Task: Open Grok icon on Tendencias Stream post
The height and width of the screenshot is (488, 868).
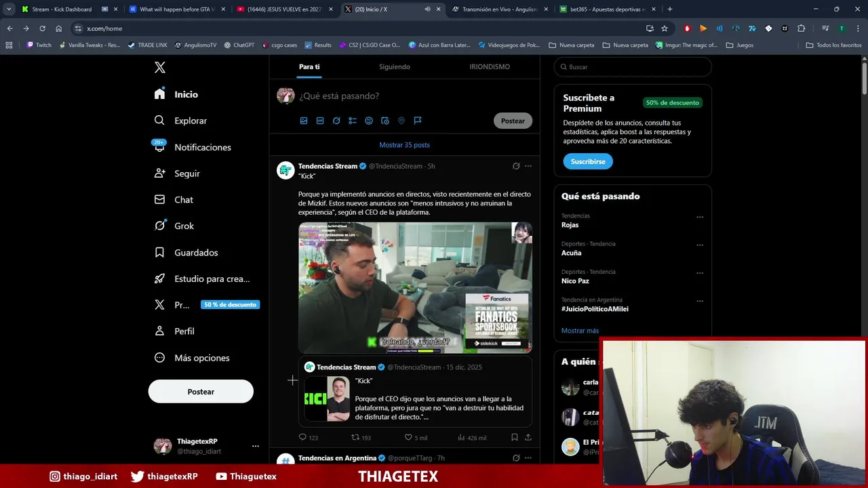Action: [x=516, y=166]
